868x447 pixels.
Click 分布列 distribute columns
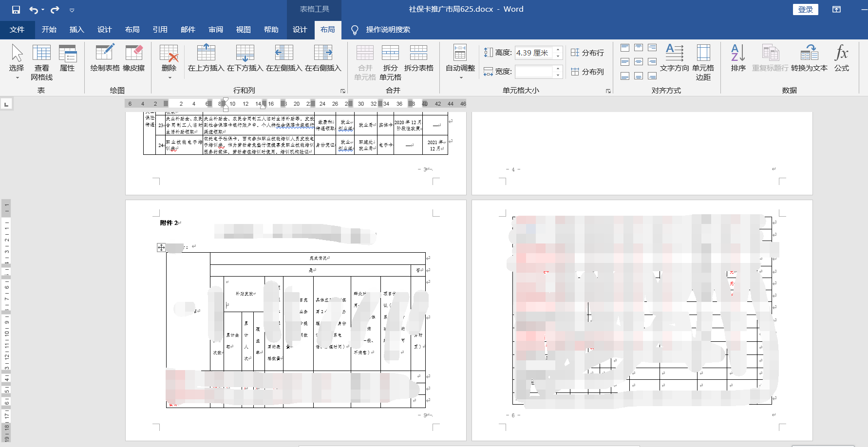[x=587, y=72]
